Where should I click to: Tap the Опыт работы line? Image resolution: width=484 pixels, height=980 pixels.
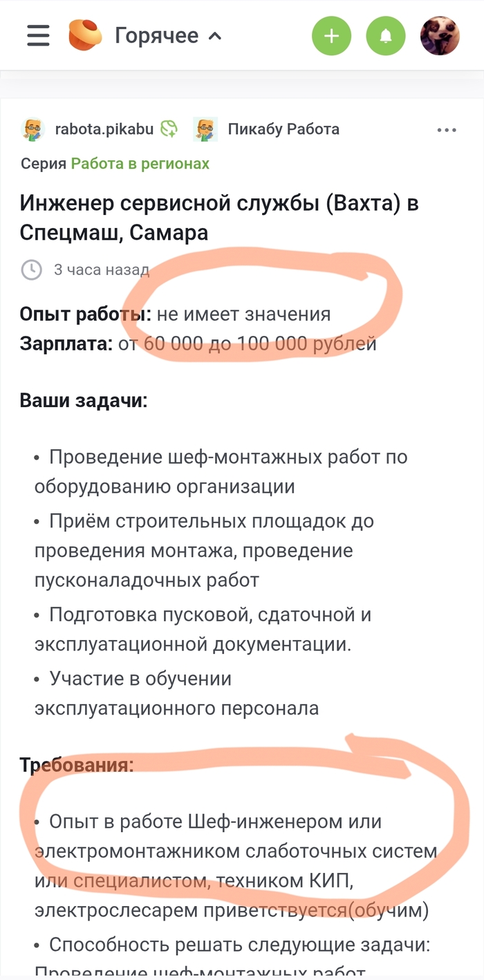click(x=175, y=314)
